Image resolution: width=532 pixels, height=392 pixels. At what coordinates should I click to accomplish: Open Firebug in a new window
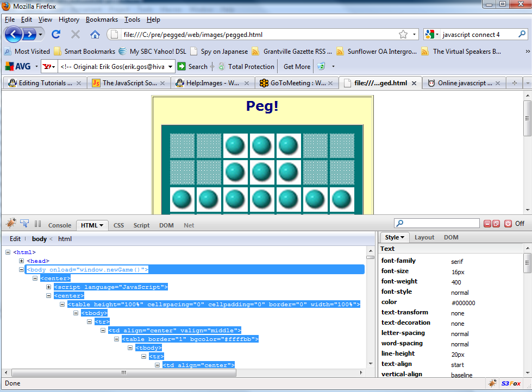pyautogui.click(x=496, y=224)
